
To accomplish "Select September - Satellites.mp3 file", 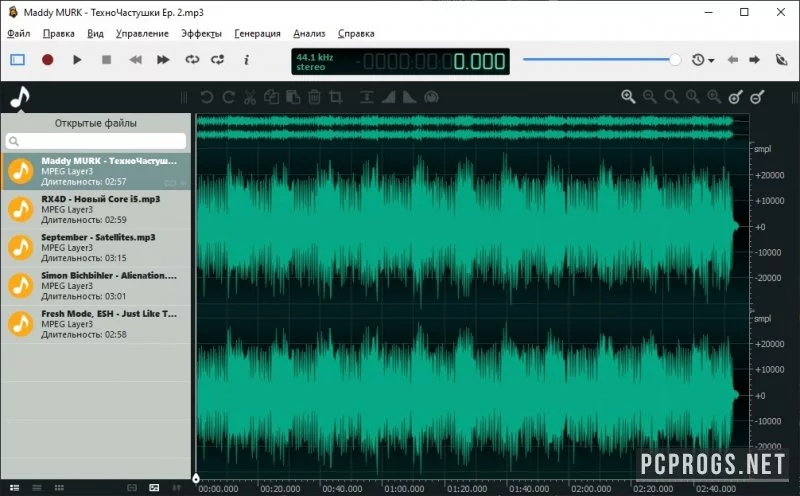I will click(x=96, y=247).
